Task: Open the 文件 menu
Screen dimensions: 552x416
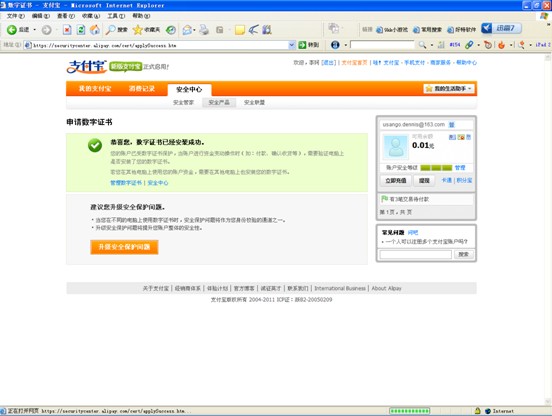Action: point(15,16)
